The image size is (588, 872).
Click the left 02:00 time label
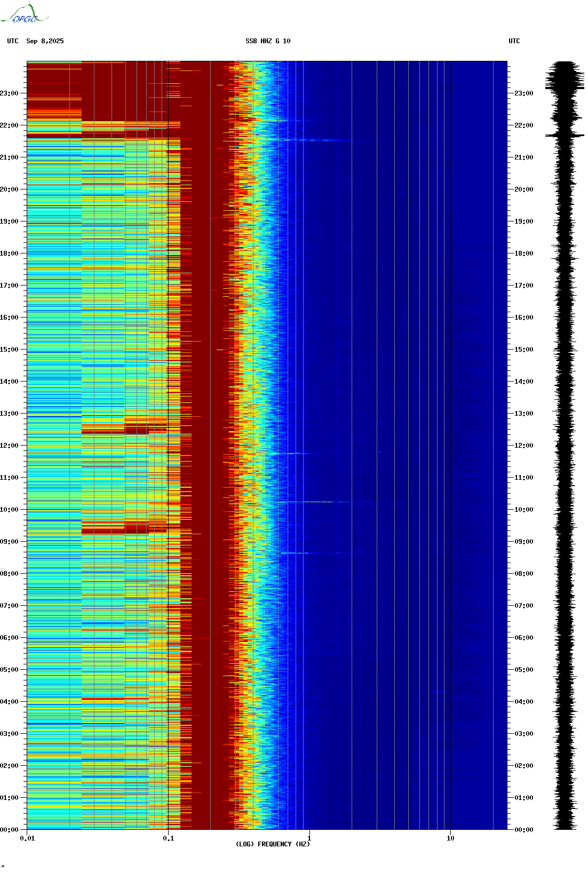pyautogui.click(x=9, y=766)
